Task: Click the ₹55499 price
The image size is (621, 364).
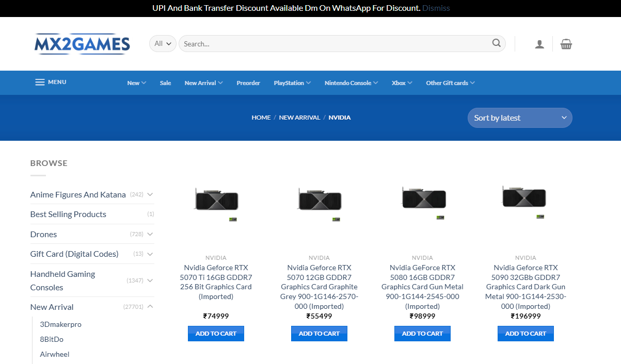Action: tap(319, 316)
